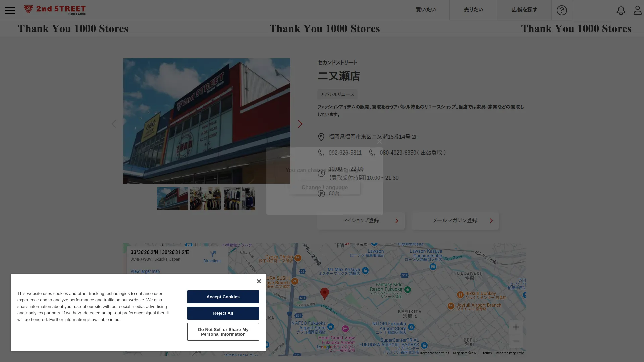Click the parking P icon

321,194
